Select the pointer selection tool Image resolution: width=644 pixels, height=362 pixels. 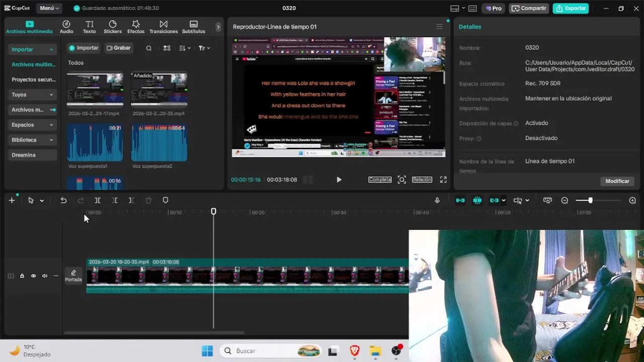click(31, 200)
